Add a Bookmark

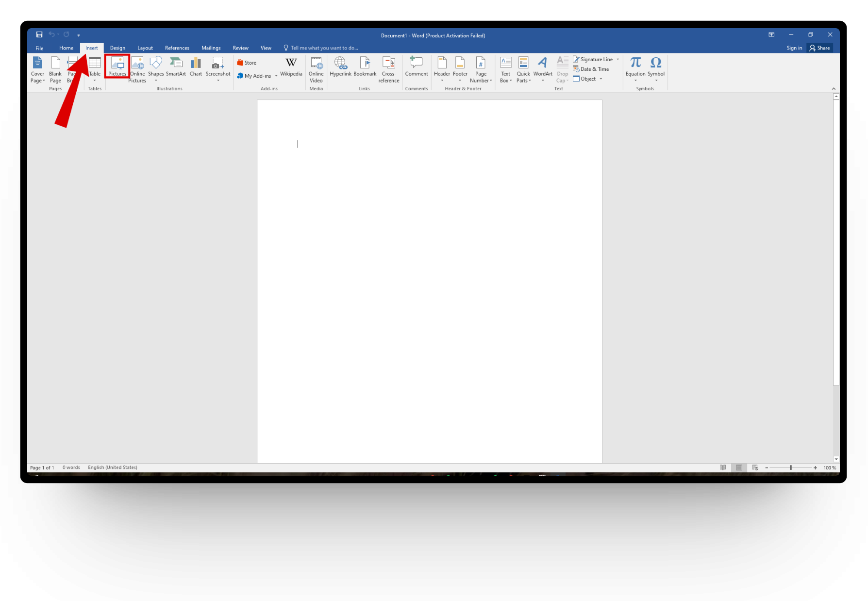(x=365, y=67)
